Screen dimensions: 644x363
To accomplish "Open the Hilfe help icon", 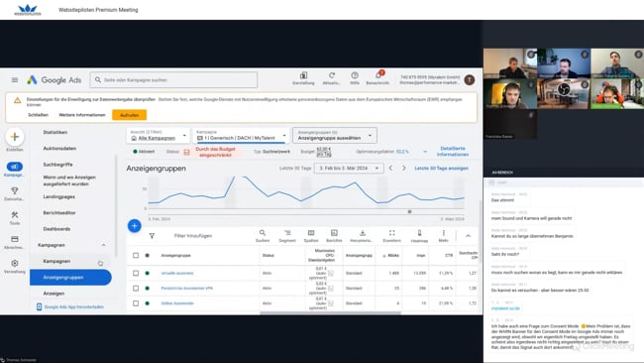I will [x=355, y=75].
